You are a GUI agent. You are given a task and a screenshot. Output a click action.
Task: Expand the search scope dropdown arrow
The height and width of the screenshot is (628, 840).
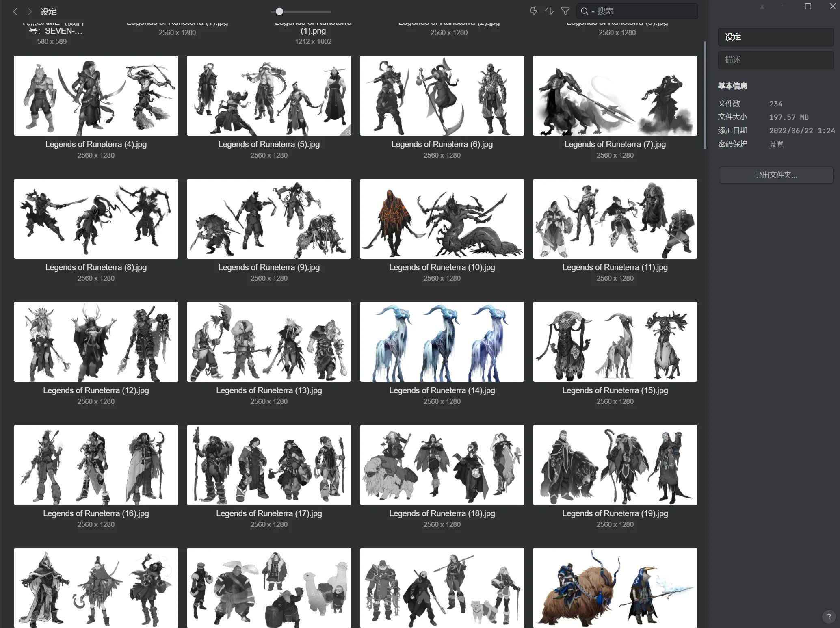(593, 12)
